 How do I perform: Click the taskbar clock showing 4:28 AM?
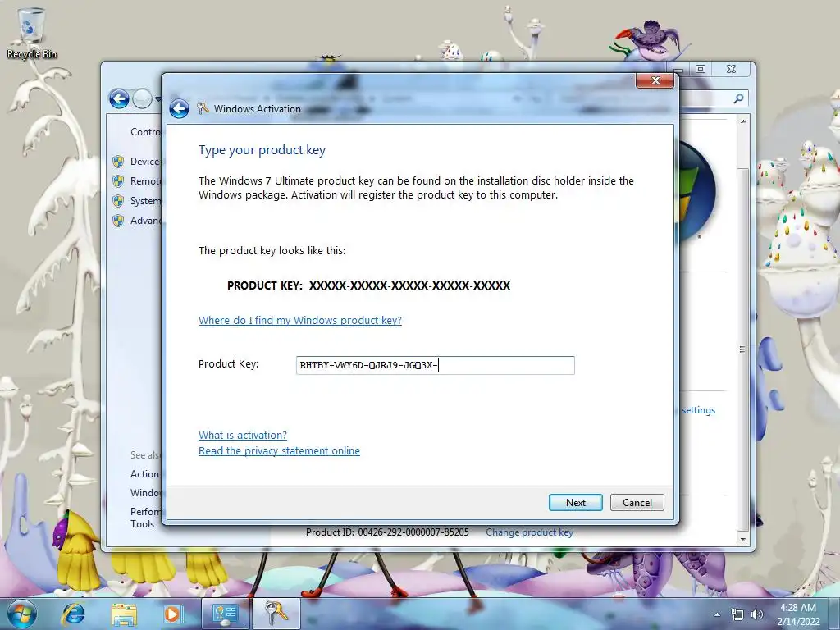798,614
